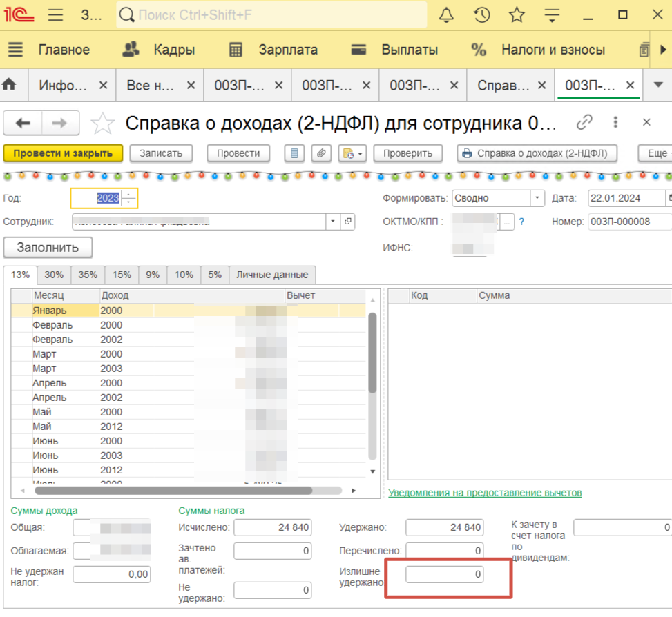Click the Номер field 003П-000008

click(630, 222)
